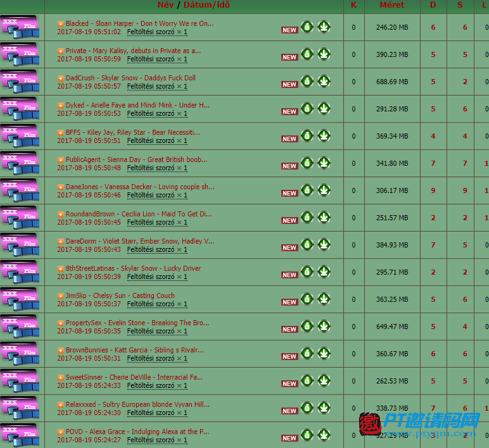
Task: Click money bag icon in DadCrush row
Action: [307, 82]
